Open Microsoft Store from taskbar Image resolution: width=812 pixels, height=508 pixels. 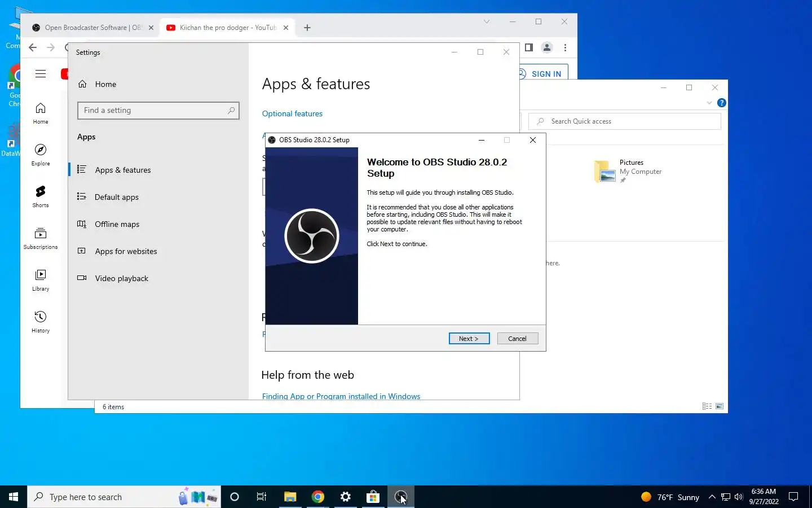[373, 497]
